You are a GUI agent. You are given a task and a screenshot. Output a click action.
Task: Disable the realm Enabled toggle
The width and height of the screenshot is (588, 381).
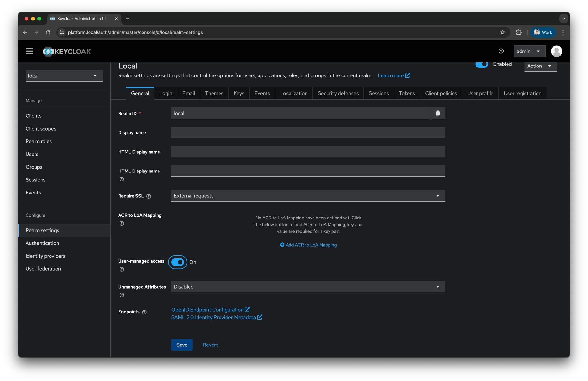coord(482,64)
